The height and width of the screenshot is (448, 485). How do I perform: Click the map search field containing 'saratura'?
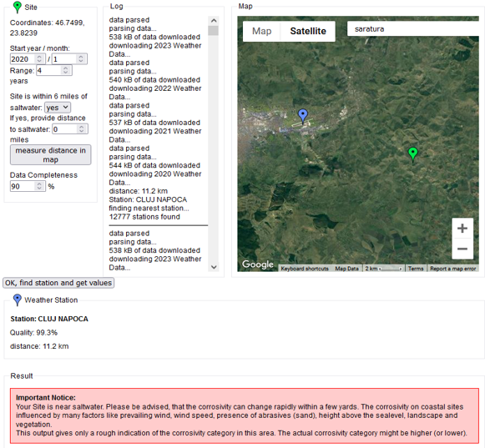412,28
